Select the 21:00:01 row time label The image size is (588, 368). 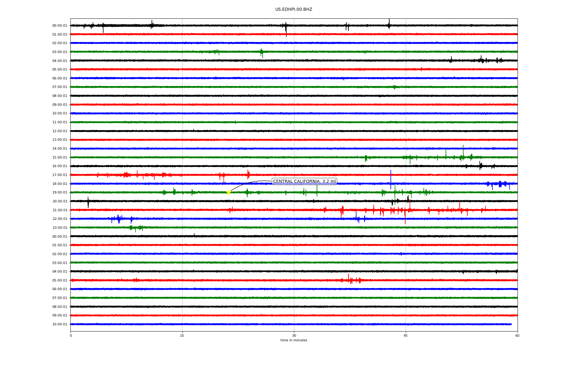click(60, 210)
